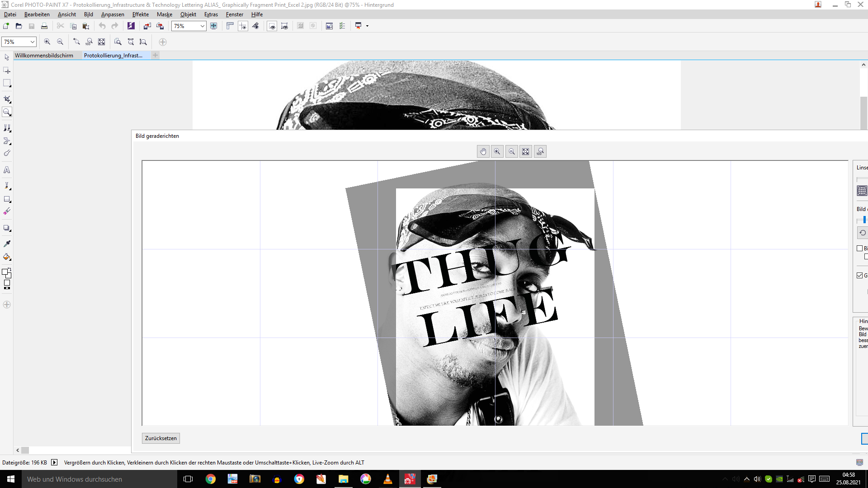Toggle the mask marquee visibility icon

[x=272, y=26]
